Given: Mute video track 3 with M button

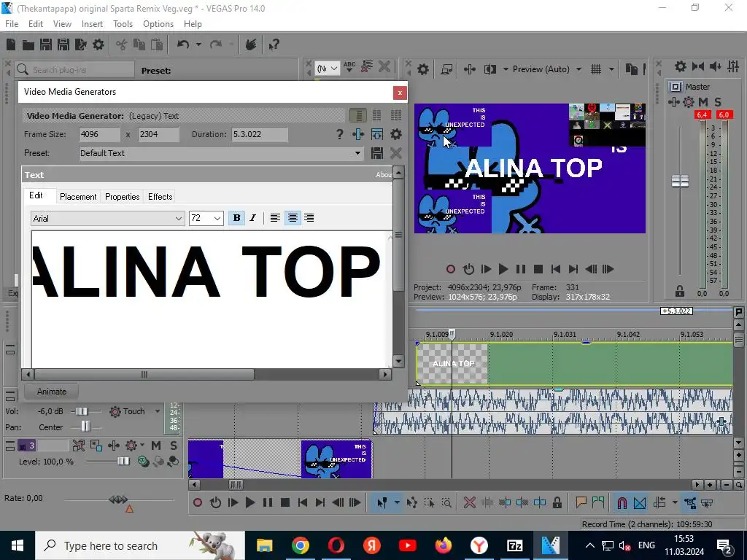Looking at the screenshot, I should coord(156,446).
